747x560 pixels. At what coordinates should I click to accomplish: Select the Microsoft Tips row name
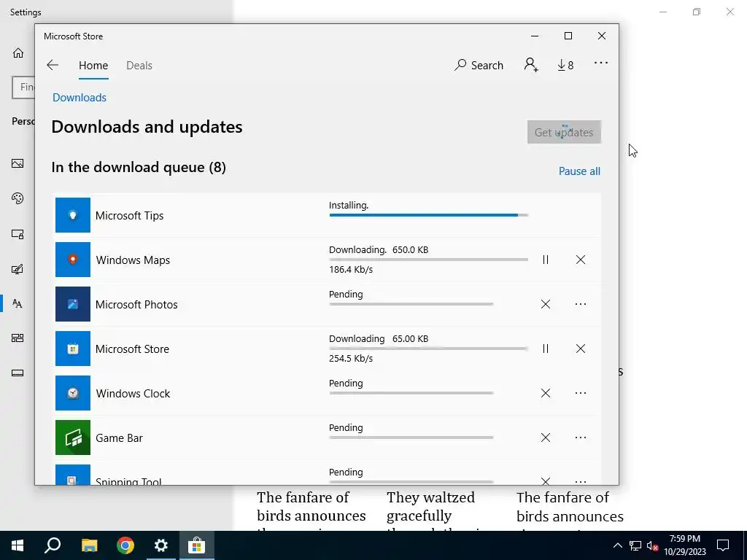(130, 215)
